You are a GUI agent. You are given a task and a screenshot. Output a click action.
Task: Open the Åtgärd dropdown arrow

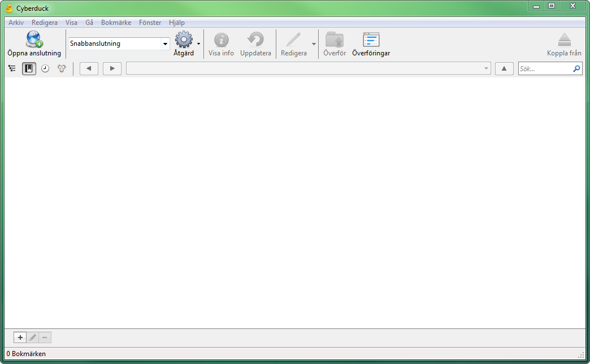199,44
